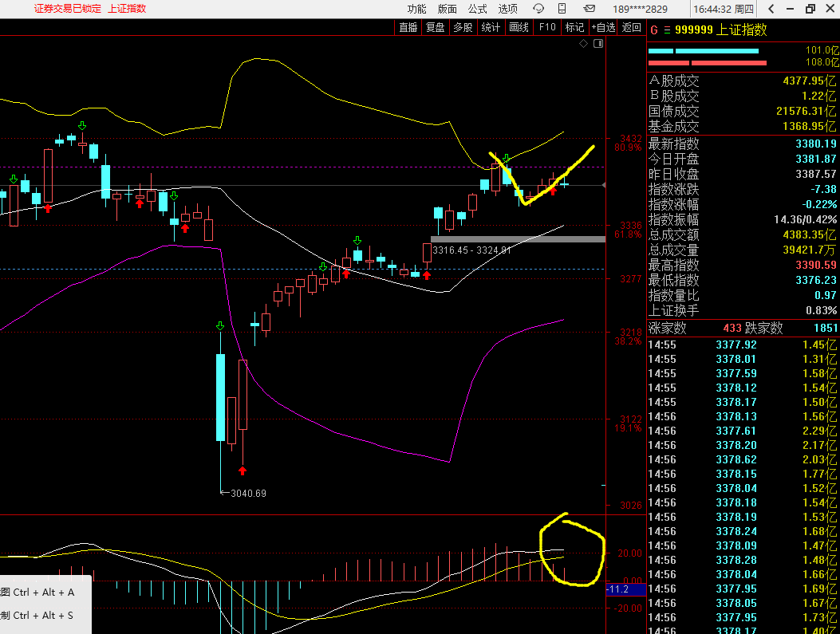Click tick row with price 3378.62

pyautogui.click(x=743, y=459)
